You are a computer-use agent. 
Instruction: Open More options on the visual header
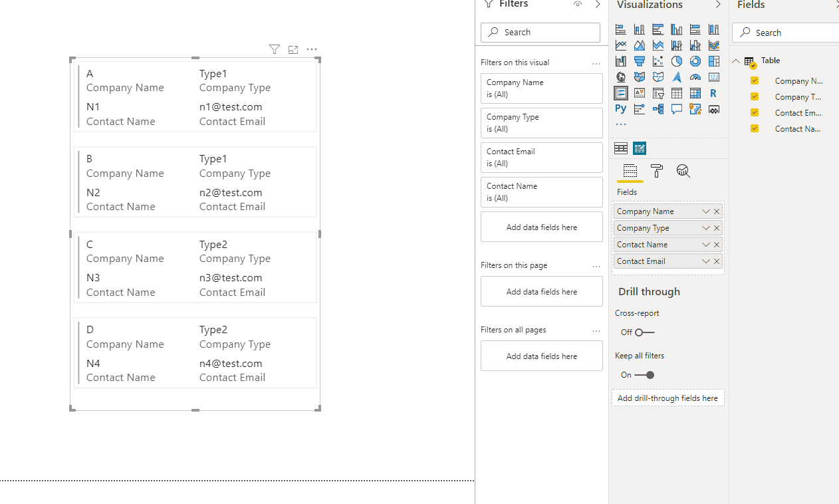coord(312,49)
